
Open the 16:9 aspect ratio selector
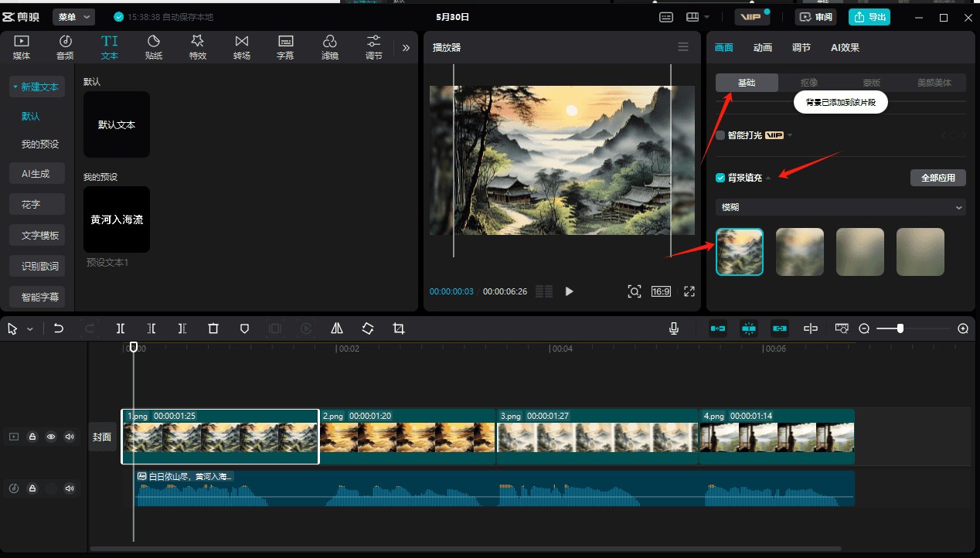point(661,291)
